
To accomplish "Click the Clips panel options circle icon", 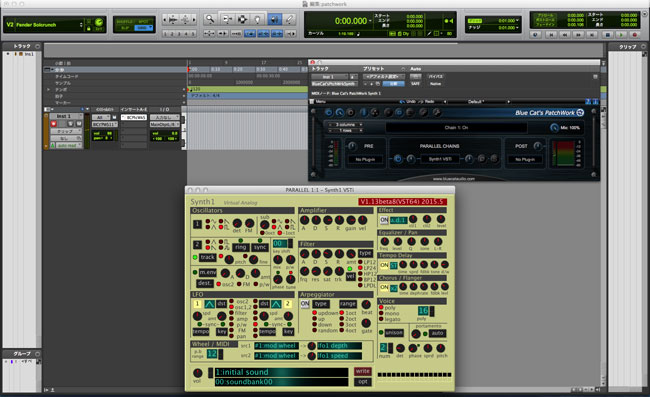I will pyautogui.click(x=644, y=46).
